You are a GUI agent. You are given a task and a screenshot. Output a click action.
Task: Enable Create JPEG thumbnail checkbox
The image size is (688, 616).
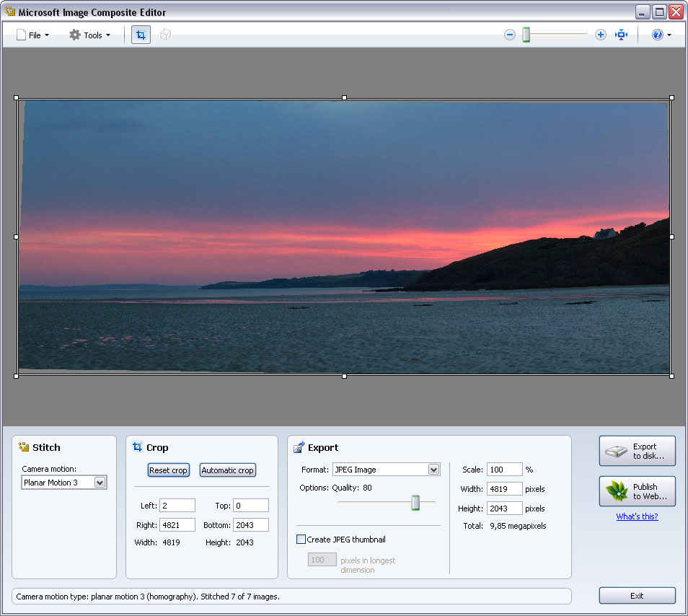tap(301, 539)
